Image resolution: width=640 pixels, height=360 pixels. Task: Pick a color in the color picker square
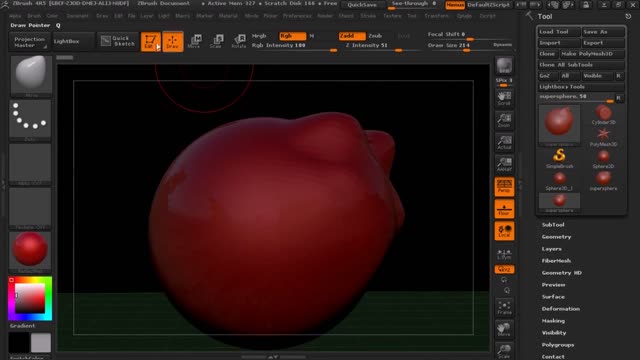[30, 299]
